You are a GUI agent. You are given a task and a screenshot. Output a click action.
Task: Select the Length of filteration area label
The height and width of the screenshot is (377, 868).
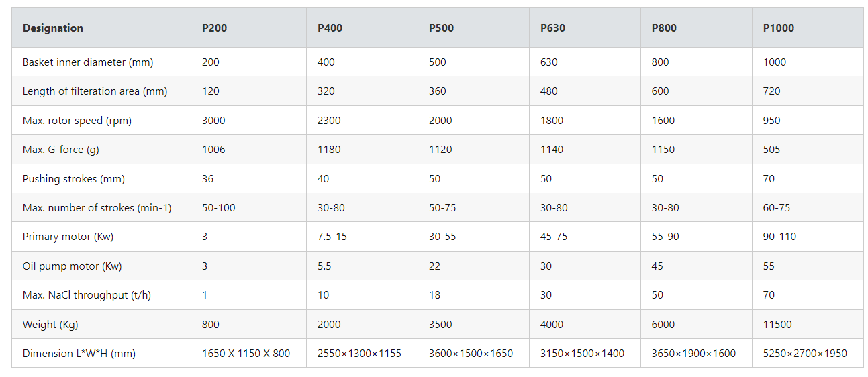pos(95,91)
